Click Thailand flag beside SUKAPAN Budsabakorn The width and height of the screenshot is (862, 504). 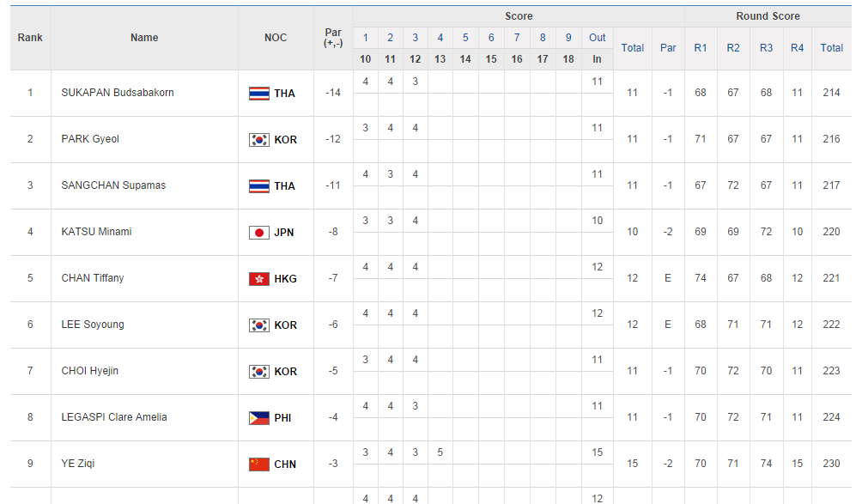[258, 94]
